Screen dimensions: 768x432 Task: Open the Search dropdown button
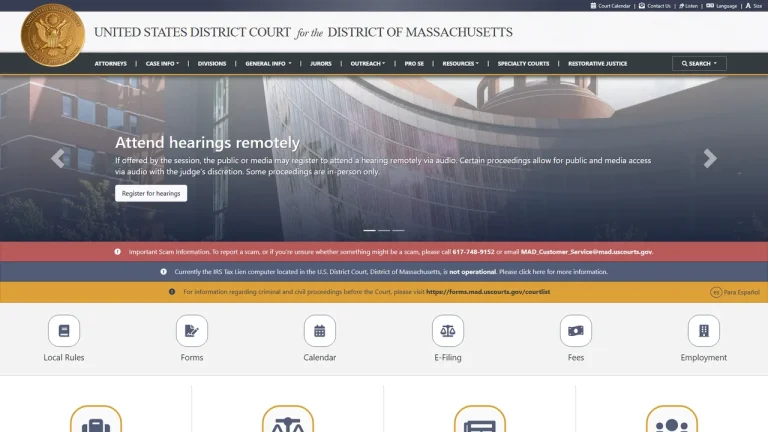tap(699, 64)
